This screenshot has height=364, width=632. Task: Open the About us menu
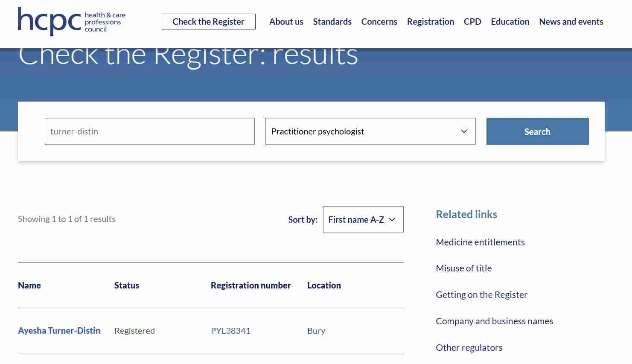[x=286, y=22]
